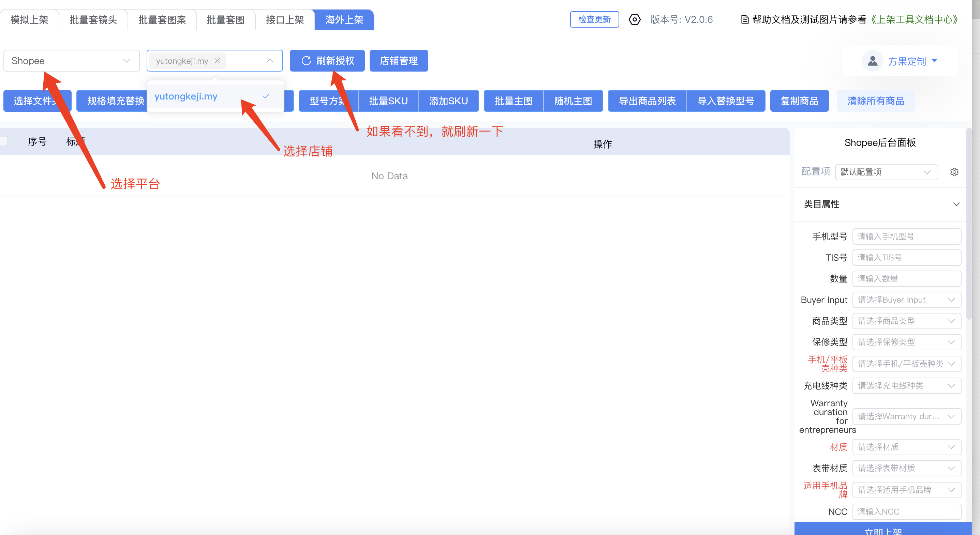
Task: Click the 检查更新 button
Action: (x=594, y=19)
